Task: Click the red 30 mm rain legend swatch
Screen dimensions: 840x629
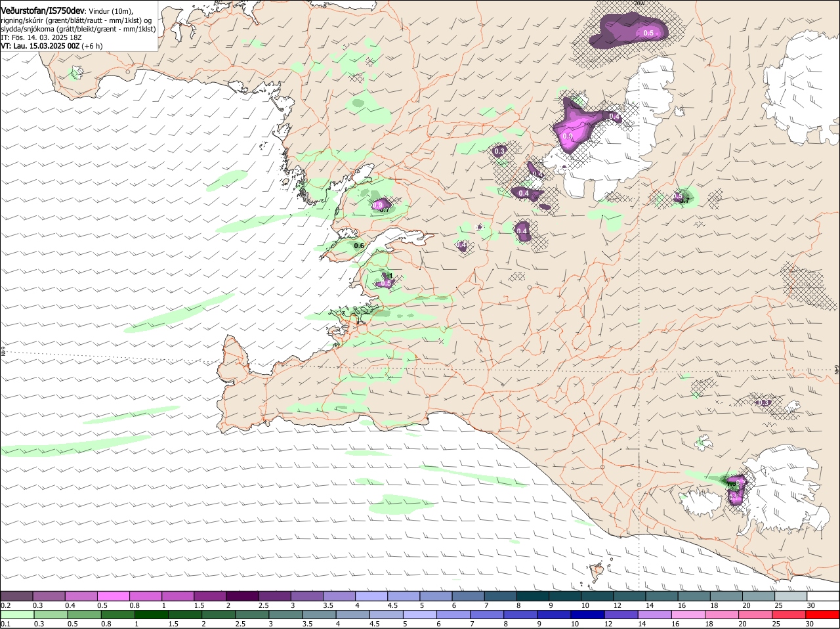Action: [x=824, y=615]
